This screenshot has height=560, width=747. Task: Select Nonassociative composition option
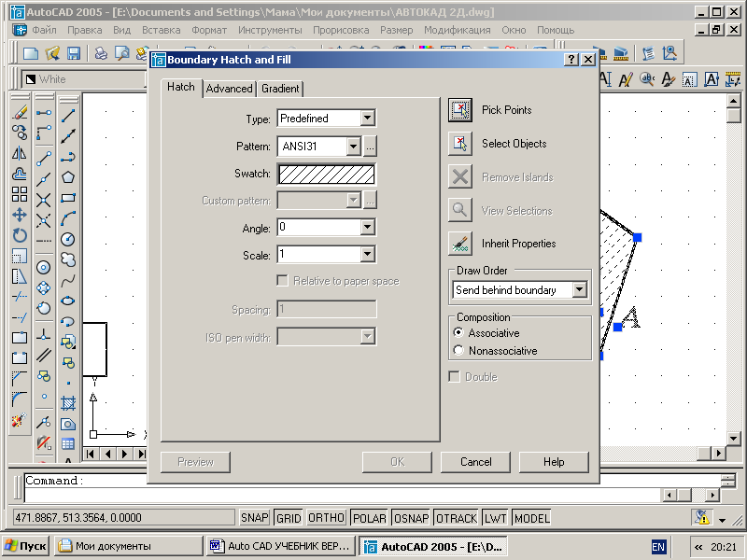(x=496, y=351)
